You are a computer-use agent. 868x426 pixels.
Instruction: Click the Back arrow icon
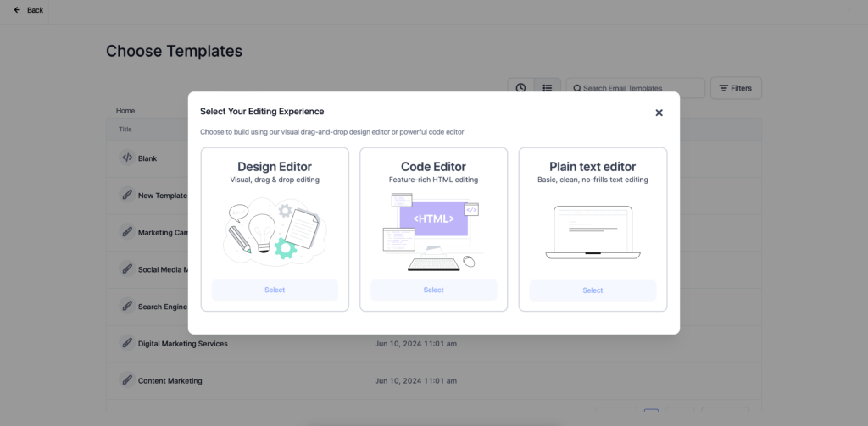pos(17,10)
